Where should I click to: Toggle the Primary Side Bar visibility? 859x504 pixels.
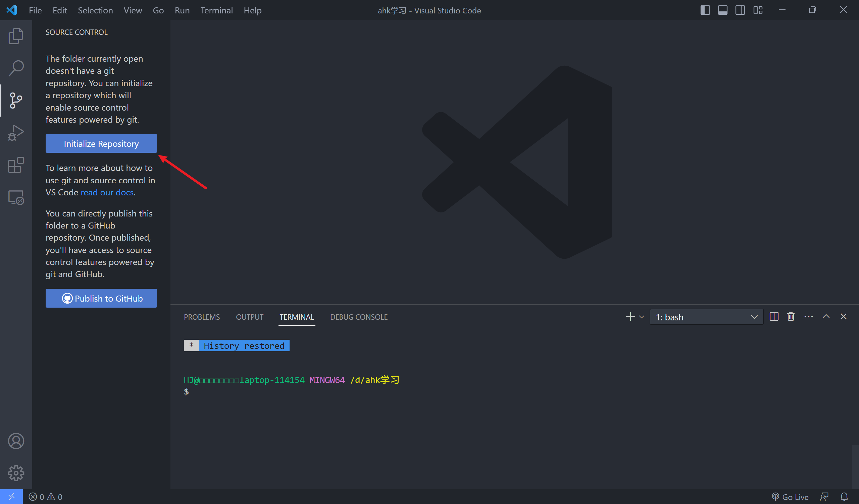(x=705, y=10)
